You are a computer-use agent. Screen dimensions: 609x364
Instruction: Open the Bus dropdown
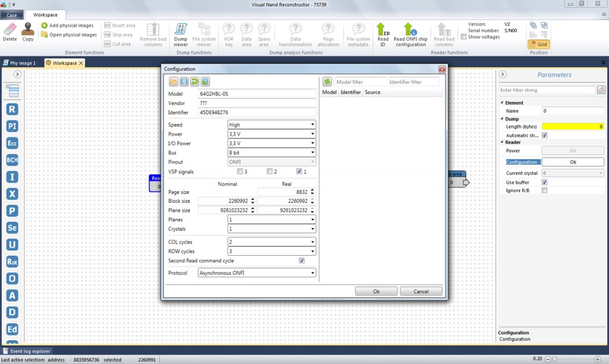[271, 153]
